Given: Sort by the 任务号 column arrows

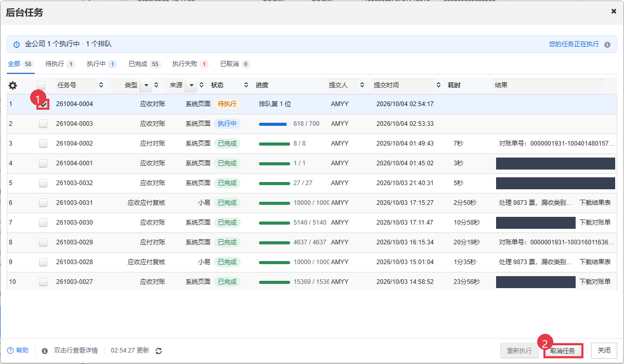Looking at the screenshot, I should [x=101, y=85].
